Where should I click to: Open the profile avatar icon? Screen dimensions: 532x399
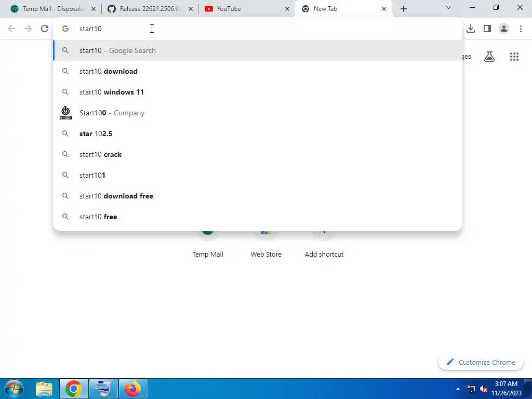504,29
